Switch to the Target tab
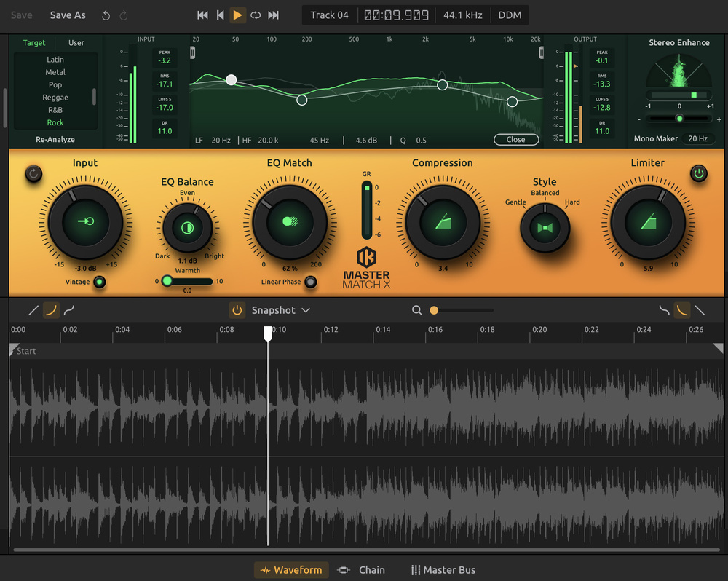The width and height of the screenshot is (728, 581). (x=34, y=43)
